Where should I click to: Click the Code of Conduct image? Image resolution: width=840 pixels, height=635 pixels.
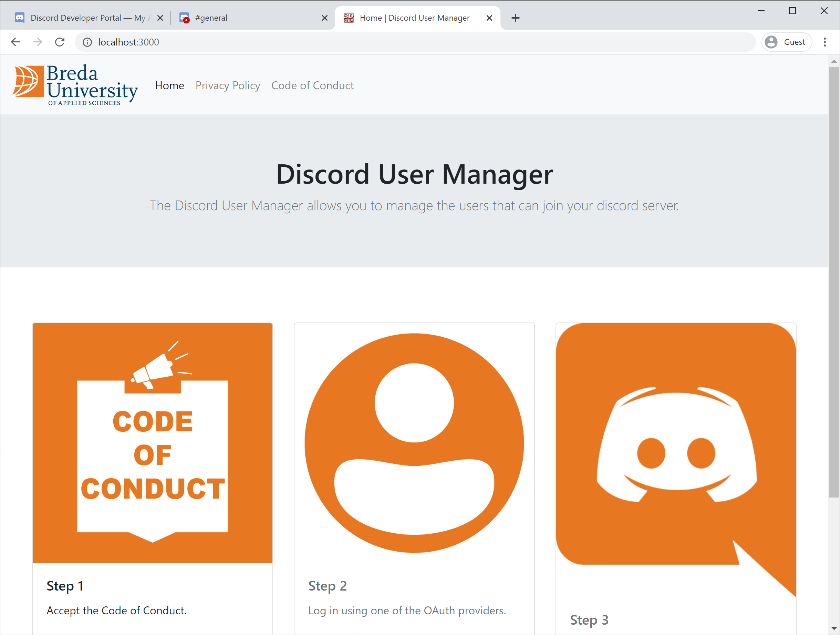[x=152, y=443]
